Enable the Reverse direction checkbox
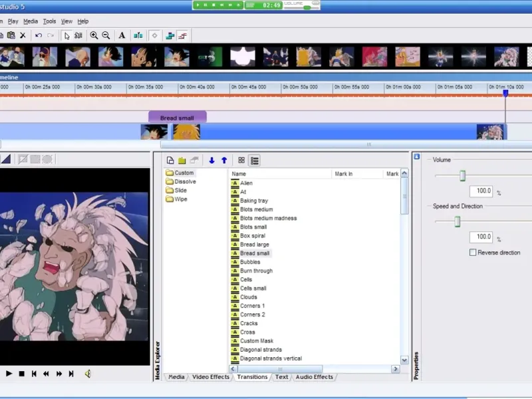The height and width of the screenshot is (399, 532). (x=473, y=253)
